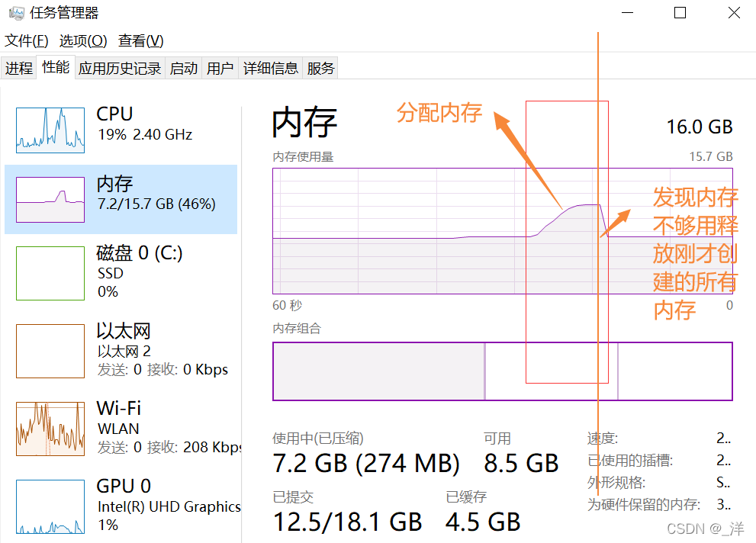Image resolution: width=756 pixels, height=543 pixels.
Task: Open the 启动 (Startup) tab
Action: (x=183, y=67)
